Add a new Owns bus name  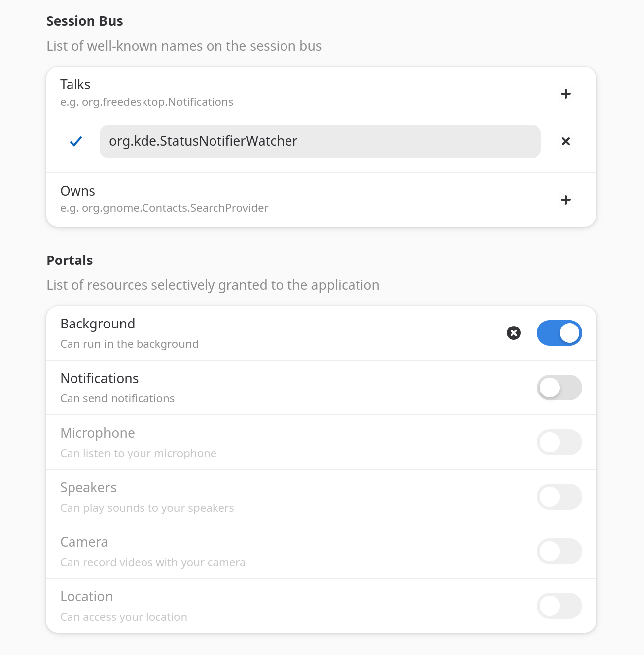coord(565,200)
